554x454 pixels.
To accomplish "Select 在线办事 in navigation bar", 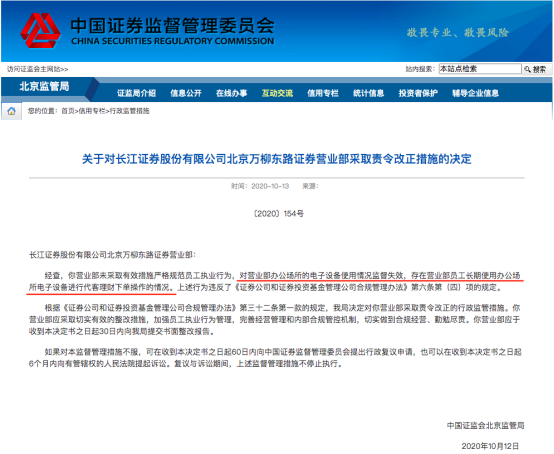I will pyautogui.click(x=231, y=93).
